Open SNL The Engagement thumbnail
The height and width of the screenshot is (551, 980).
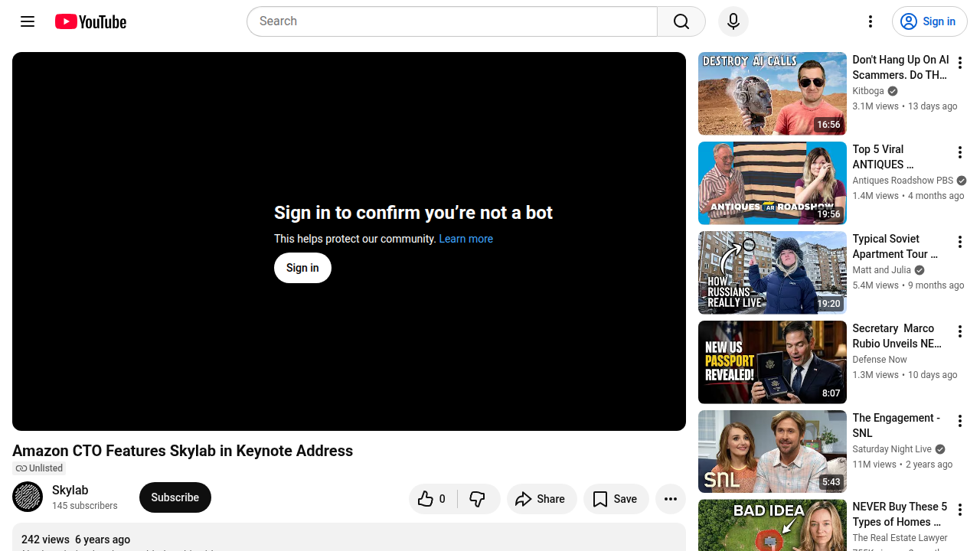click(x=773, y=452)
